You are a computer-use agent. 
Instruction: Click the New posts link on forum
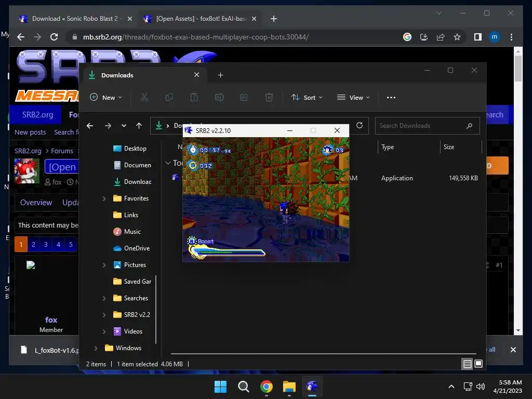coord(30,132)
